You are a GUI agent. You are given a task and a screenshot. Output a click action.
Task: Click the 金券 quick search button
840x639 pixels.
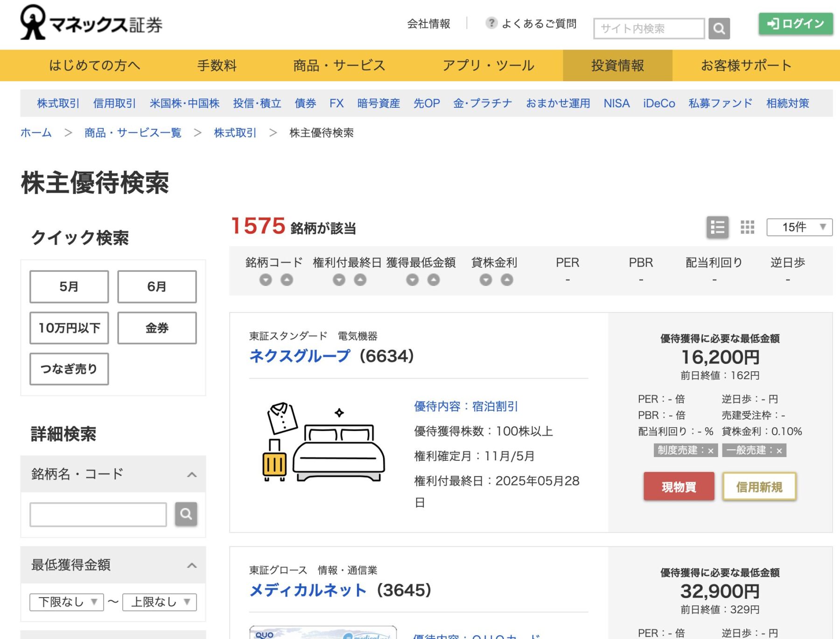point(157,328)
